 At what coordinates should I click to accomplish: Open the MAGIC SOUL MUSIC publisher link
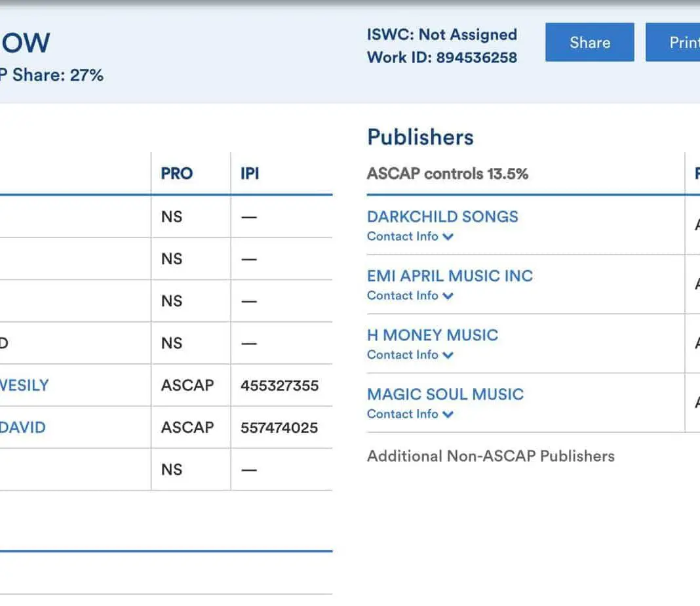click(x=445, y=394)
